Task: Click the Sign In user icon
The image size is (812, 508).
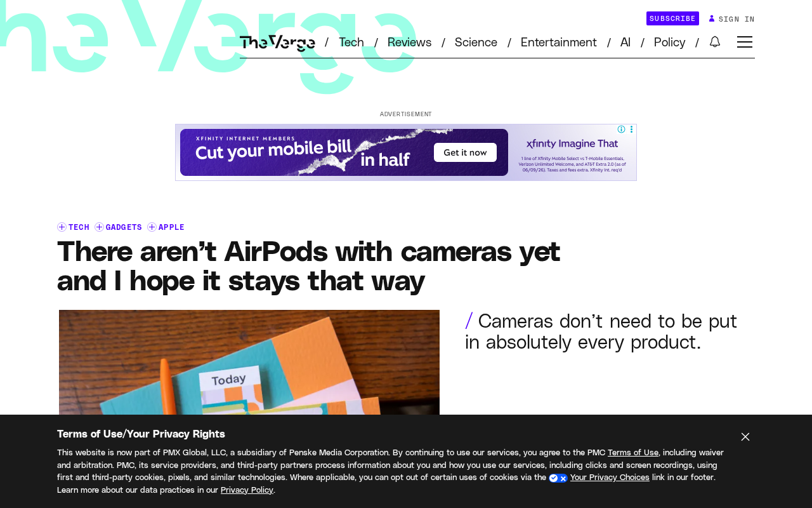Action: pyautogui.click(x=712, y=18)
